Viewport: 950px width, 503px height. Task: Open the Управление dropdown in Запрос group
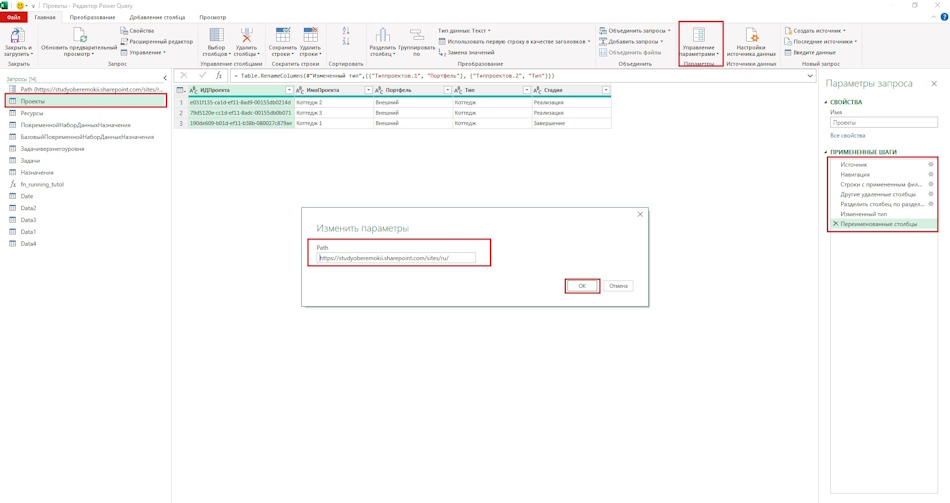[x=143, y=53]
